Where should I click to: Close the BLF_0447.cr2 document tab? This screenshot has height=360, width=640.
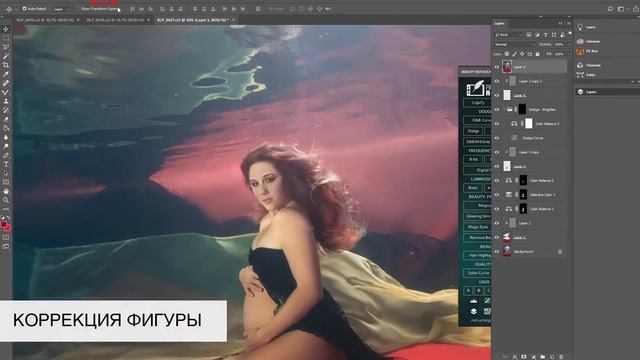pyautogui.click(x=233, y=20)
